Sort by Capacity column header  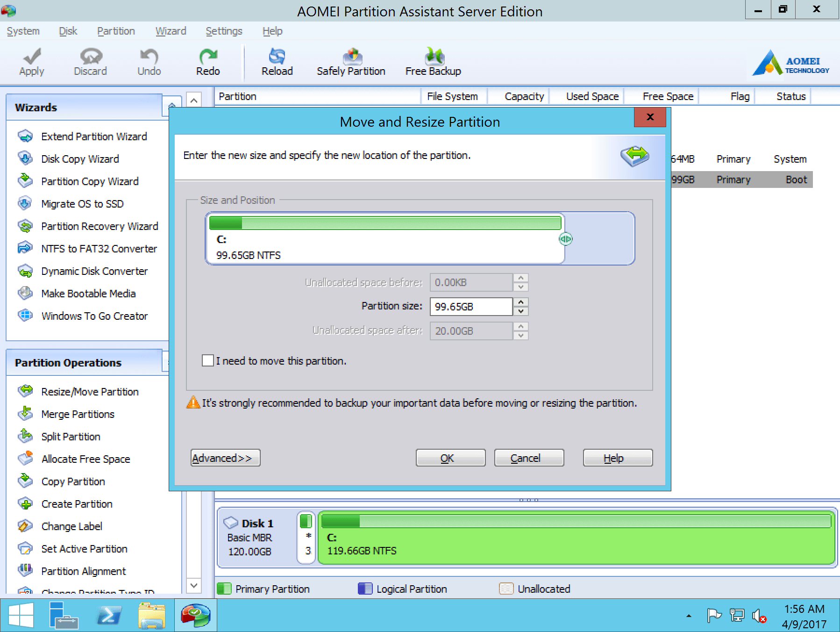524,96
